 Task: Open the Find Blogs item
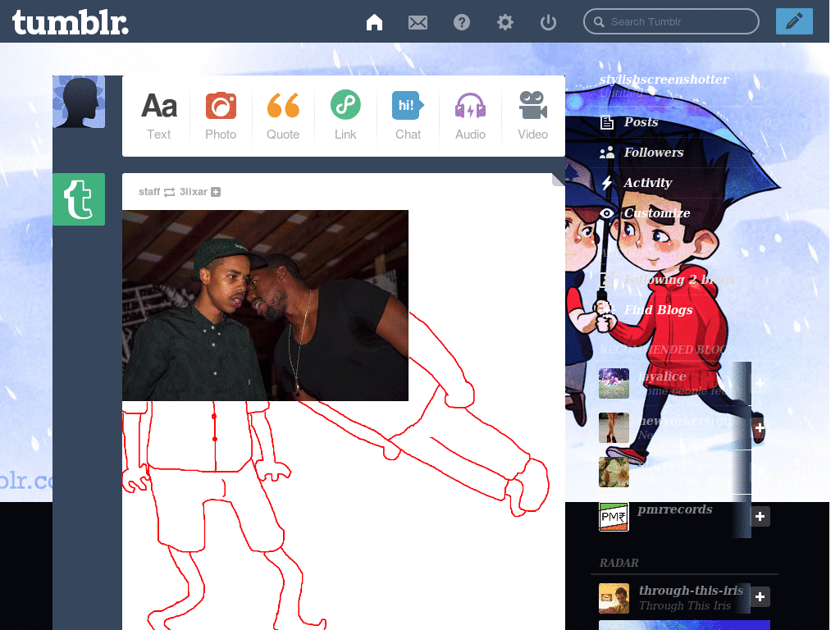tap(658, 309)
